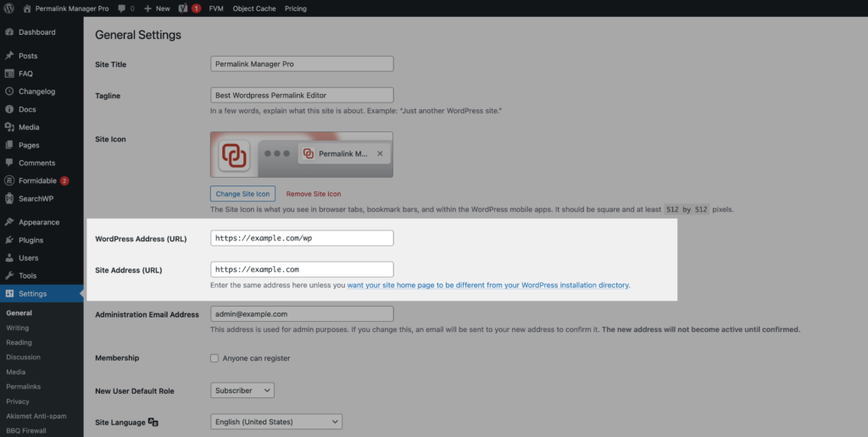Click the Permalink Manager Pro site name
The width and height of the screenshot is (868, 437).
click(72, 8)
